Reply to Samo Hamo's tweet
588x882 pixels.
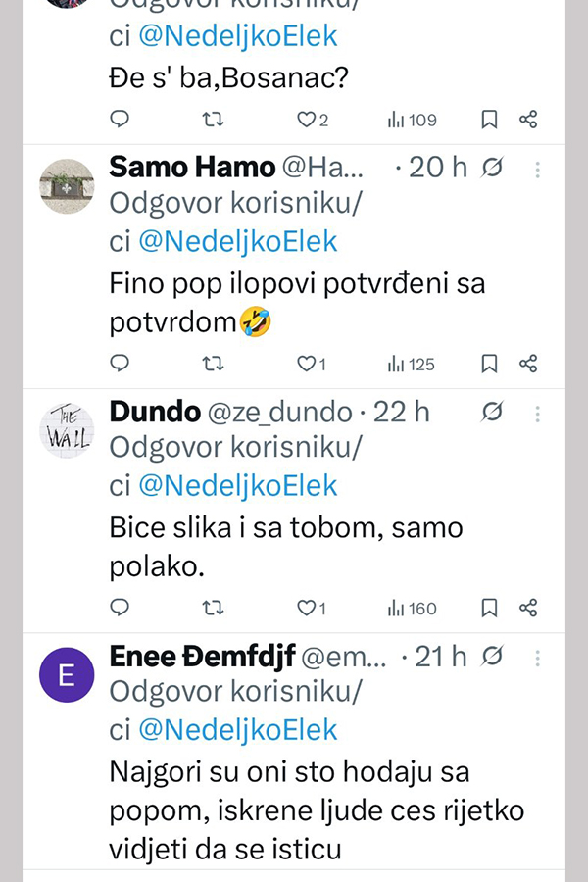(x=120, y=364)
